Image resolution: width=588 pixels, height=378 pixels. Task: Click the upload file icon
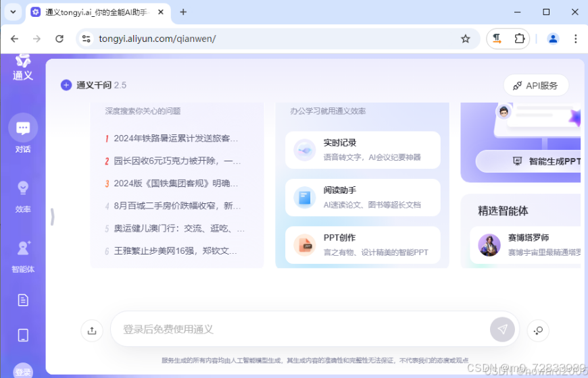coord(92,331)
